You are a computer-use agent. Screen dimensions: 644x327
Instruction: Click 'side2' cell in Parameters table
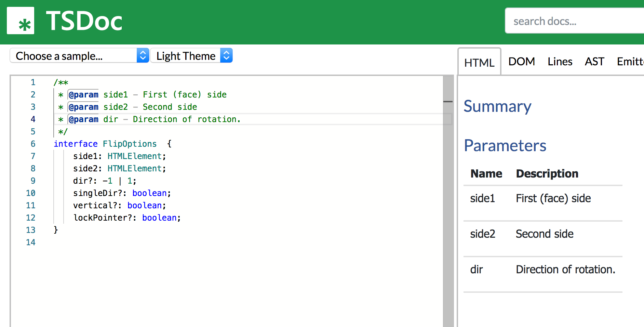[482, 234]
